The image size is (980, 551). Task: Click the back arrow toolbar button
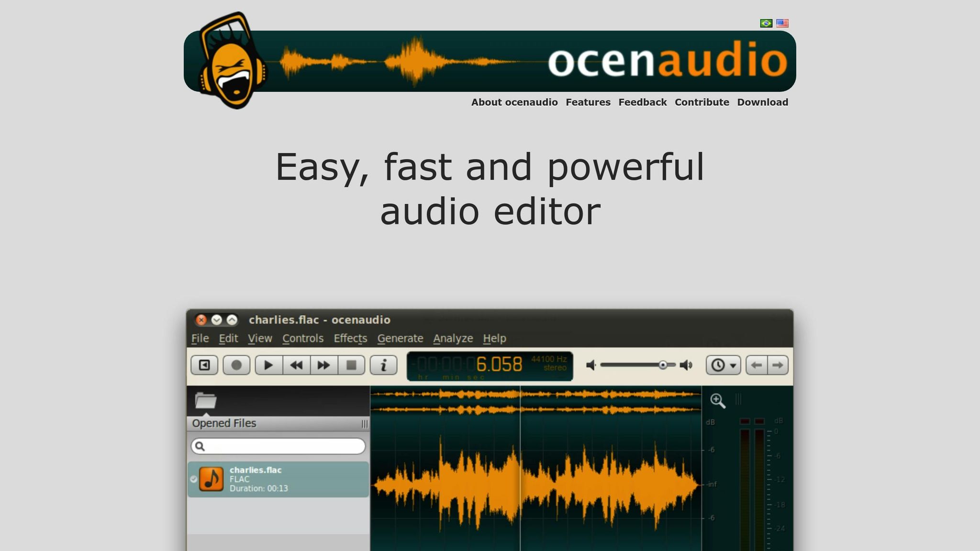coord(757,365)
